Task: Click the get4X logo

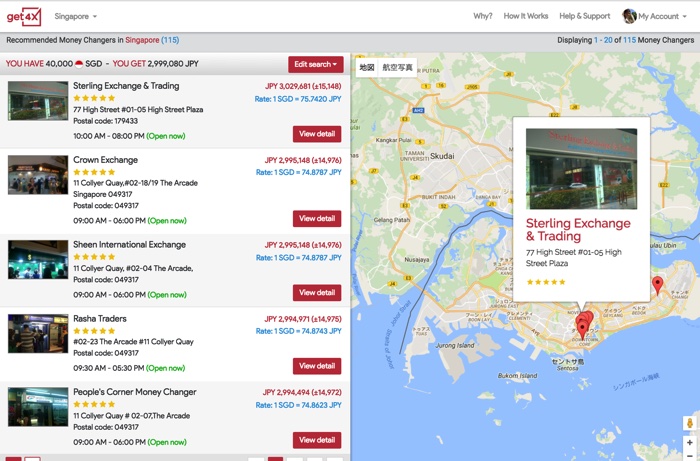Action: pos(24,17)
